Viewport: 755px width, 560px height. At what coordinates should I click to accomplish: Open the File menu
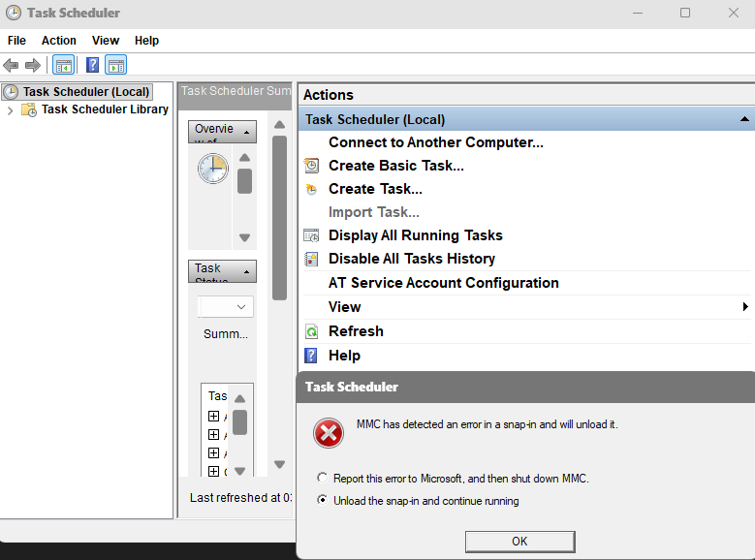[16, 41]
